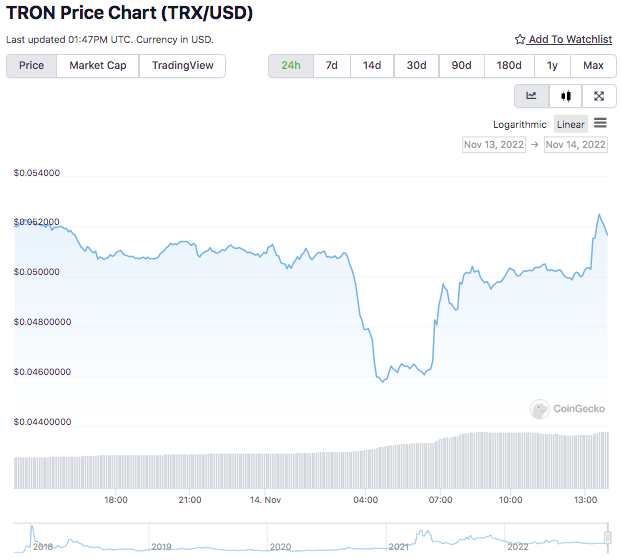Edit the Nov 14, 2022 end date
The image size is (622, 559).
click(576, 145)
